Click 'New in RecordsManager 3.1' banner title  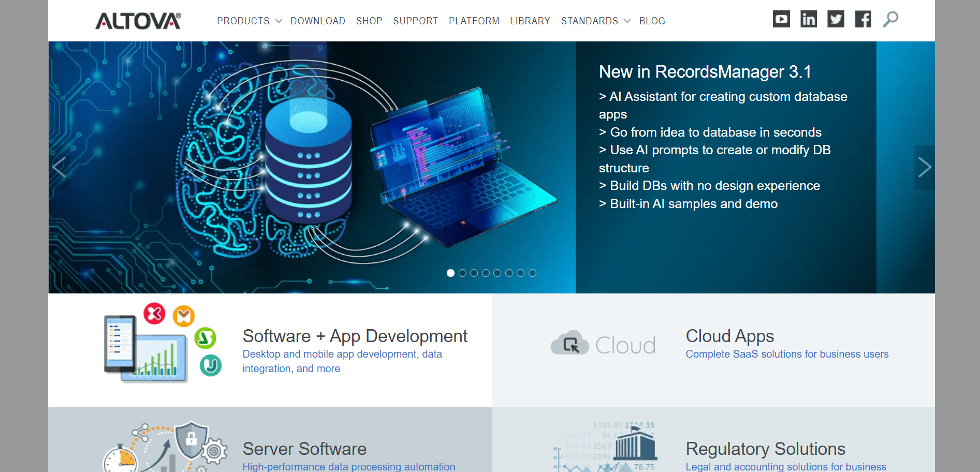(x=705, y=71)
